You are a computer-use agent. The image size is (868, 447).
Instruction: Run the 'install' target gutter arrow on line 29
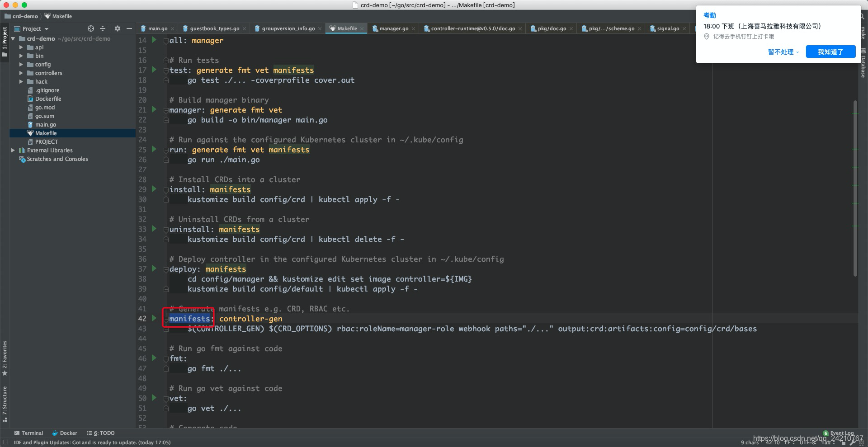coord(154,189)
